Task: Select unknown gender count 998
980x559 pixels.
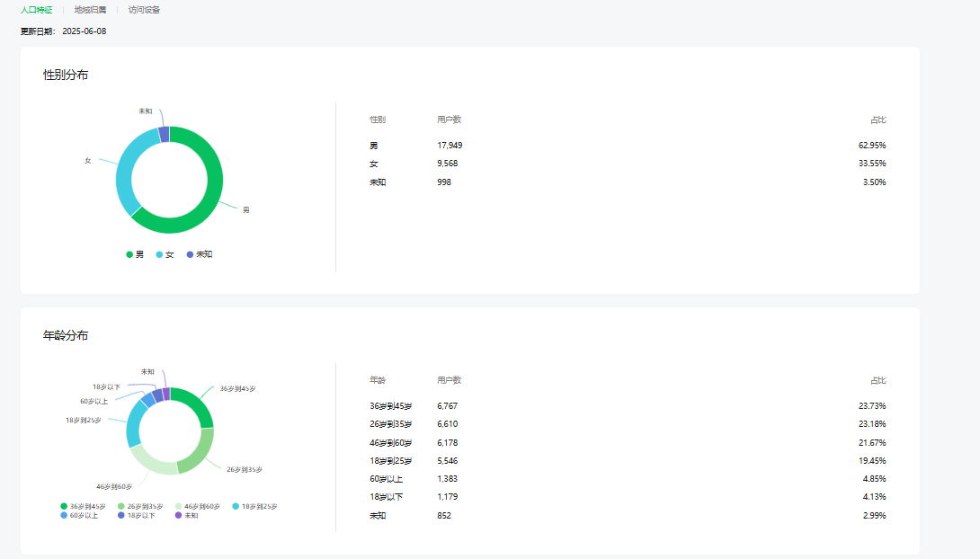Action: pos(444,182)
